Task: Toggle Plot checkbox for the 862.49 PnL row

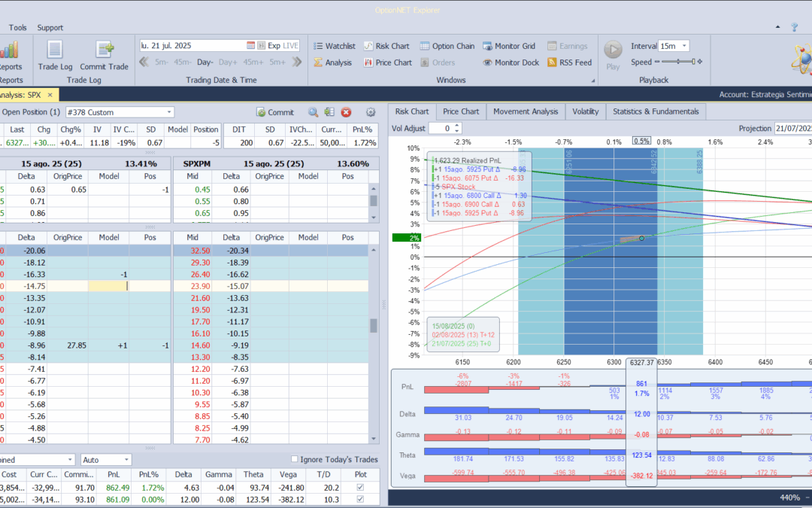Action: coord(360,487)
